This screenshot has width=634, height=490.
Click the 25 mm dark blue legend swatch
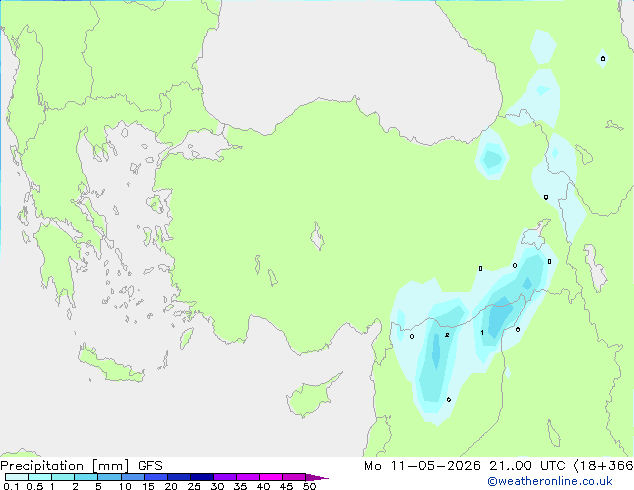point(202,477)
